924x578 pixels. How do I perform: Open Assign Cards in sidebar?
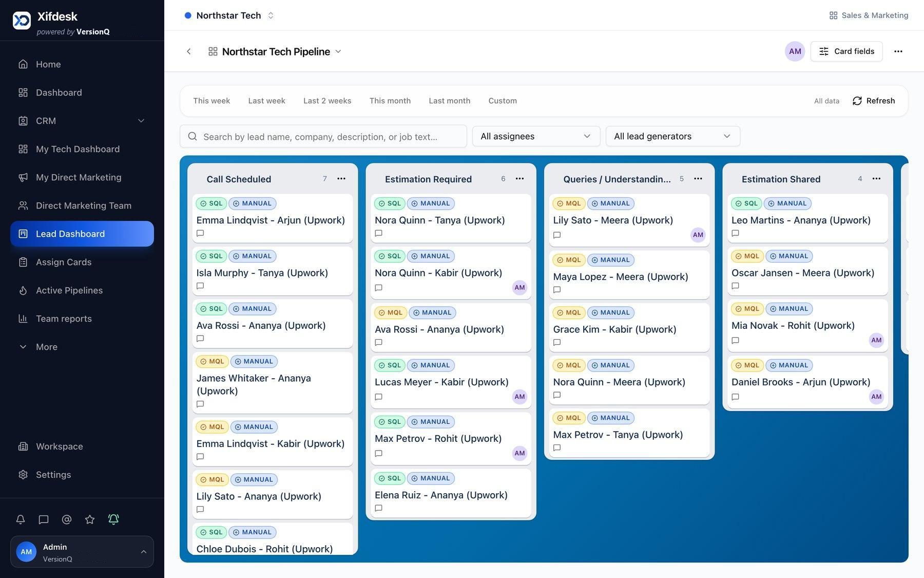click(82, 262)
